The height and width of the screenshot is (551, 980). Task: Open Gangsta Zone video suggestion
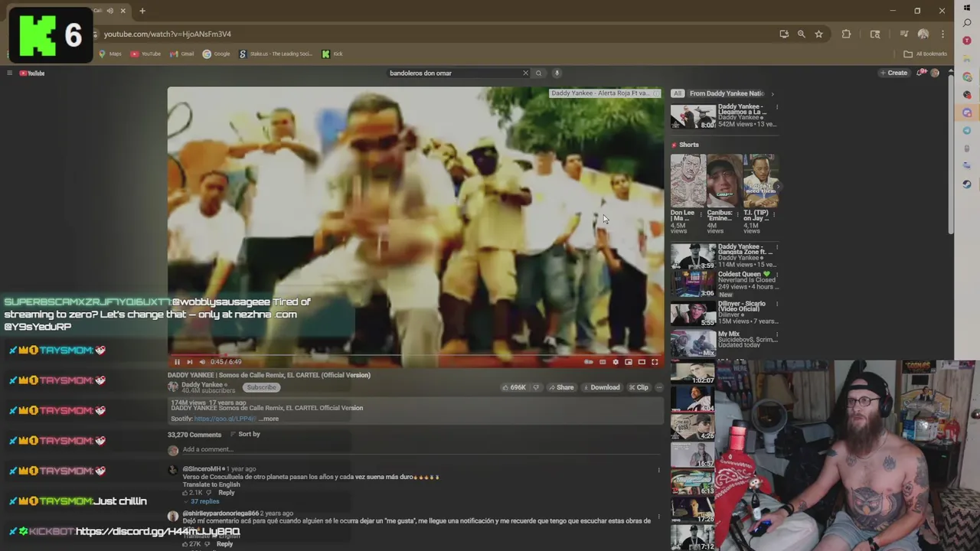(693, 256)
